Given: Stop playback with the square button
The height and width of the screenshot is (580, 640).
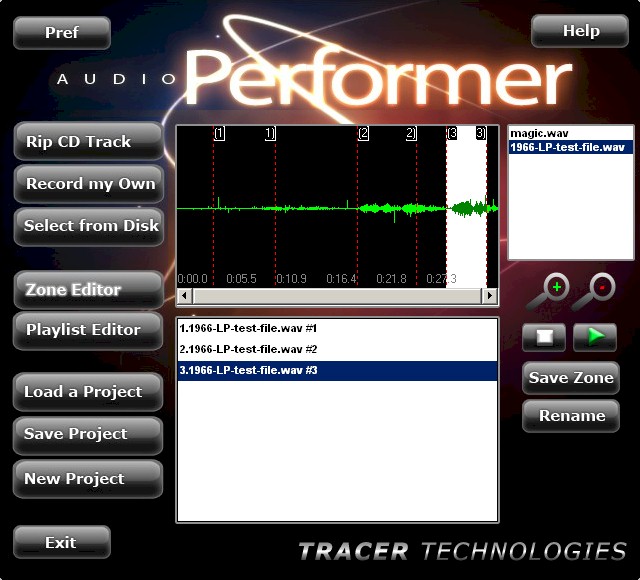Looking at the screenshot, I should pos(544,337).
